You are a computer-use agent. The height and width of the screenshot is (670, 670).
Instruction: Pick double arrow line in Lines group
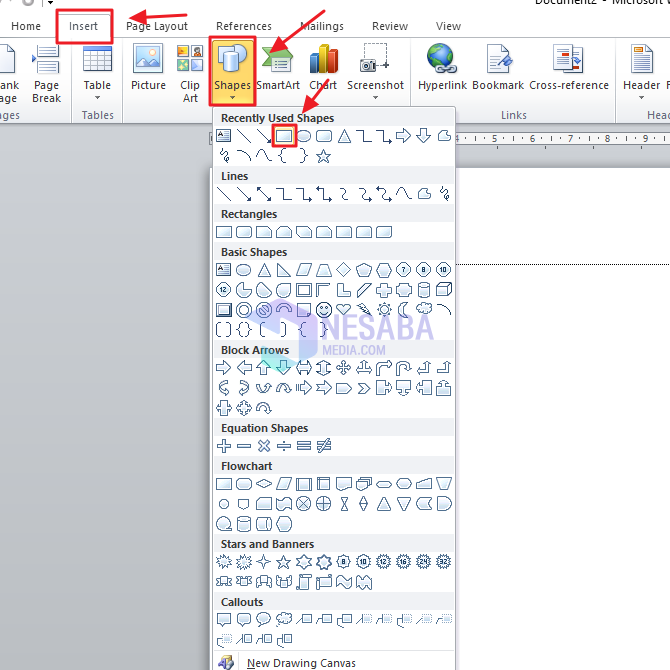(264, 194)
